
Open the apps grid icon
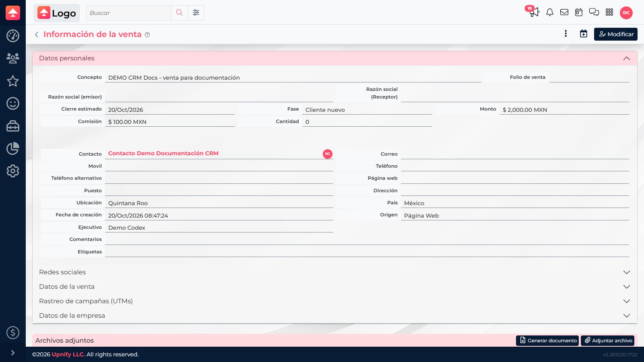tap(609, 12)
